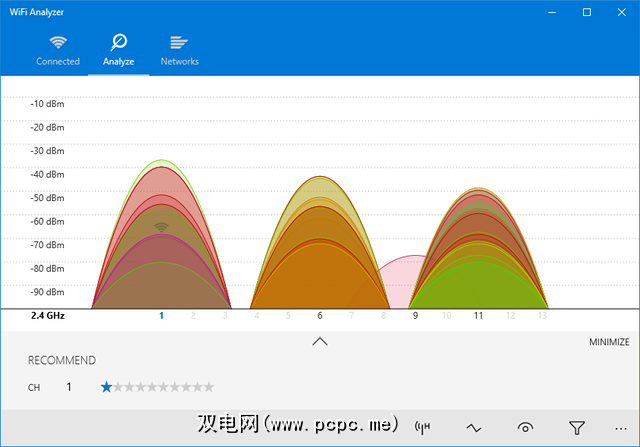Click the signal antenna icon in bottom bar
This screenshot has height=447, width=640.
(x=422, y=428)
